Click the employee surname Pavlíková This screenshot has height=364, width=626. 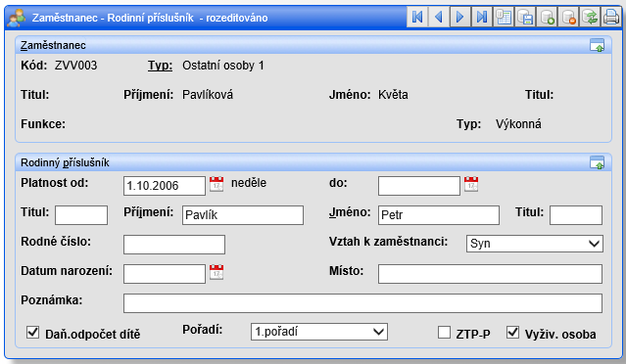tap(208, 95)
